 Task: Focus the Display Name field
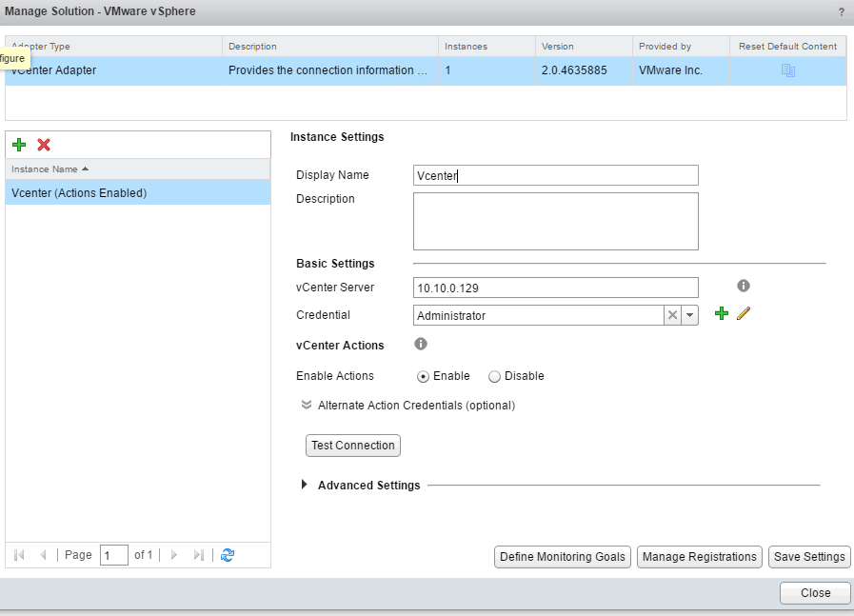pos(556,175)
